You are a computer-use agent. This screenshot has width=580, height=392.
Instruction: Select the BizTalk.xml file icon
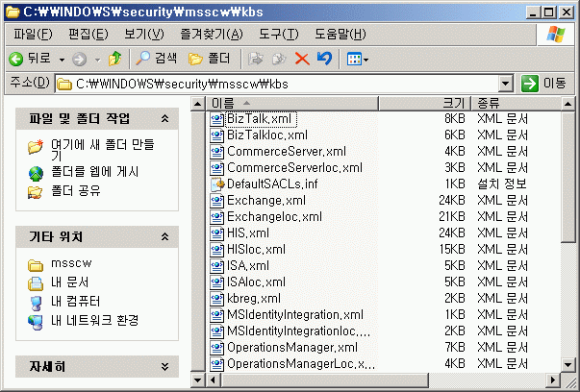pyautogui.click(x=216, y=119)
